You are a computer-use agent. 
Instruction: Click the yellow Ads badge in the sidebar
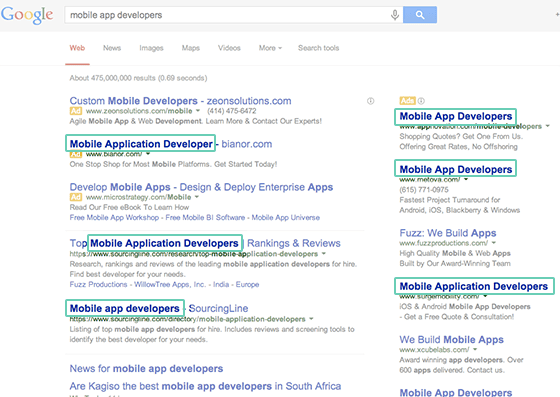(408, 101)
